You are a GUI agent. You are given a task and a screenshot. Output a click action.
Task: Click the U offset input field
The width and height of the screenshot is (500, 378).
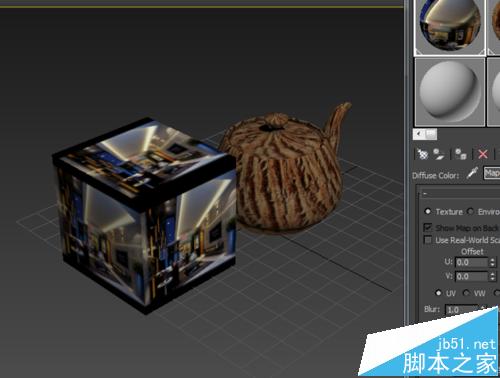click(471, 262)
